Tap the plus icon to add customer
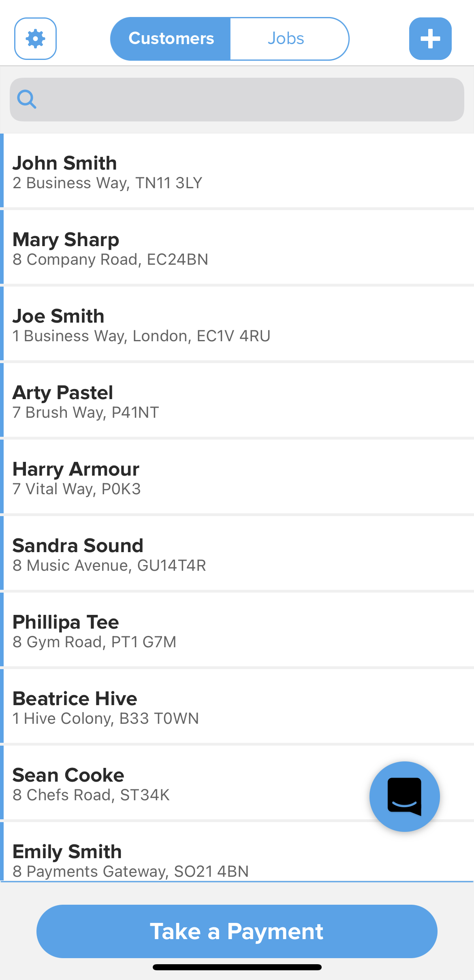This screenshot has height=980, width=474. click(430, 39)
